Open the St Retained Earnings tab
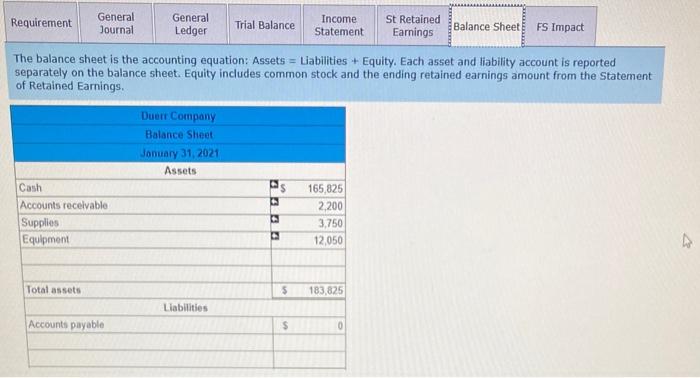This screenshot has height=378, width=700. tap(413, 26)
